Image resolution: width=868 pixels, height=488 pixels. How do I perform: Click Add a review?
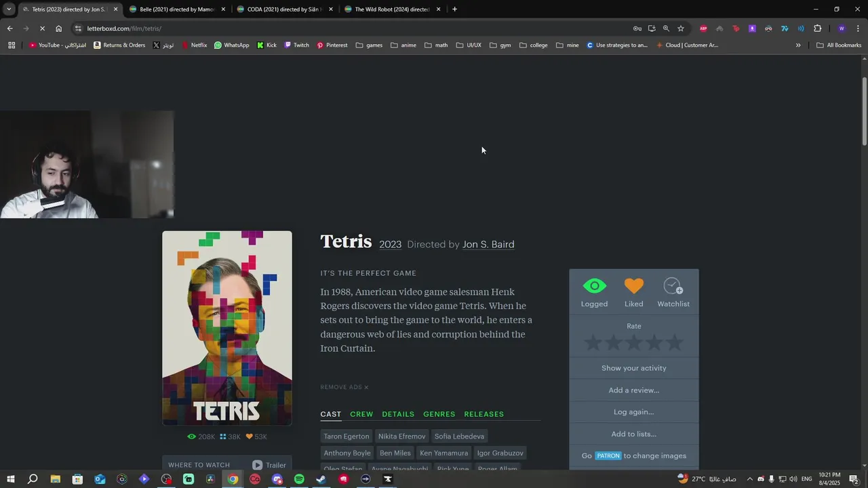pos(633,390)
